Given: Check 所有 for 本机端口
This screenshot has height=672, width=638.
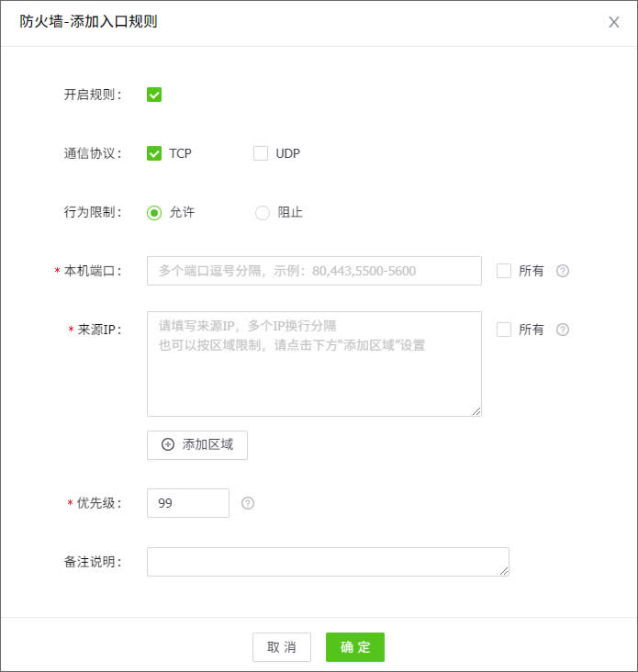Looking at the screenshot, I should [504, 271].
